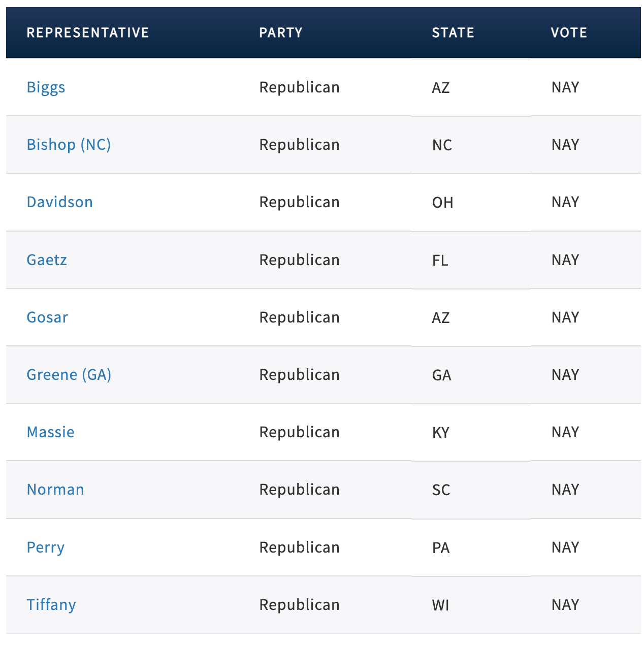The height and width of the screenshot is (646, 644).
Task: Click the PA state cell for Perry
Action: 440,548
